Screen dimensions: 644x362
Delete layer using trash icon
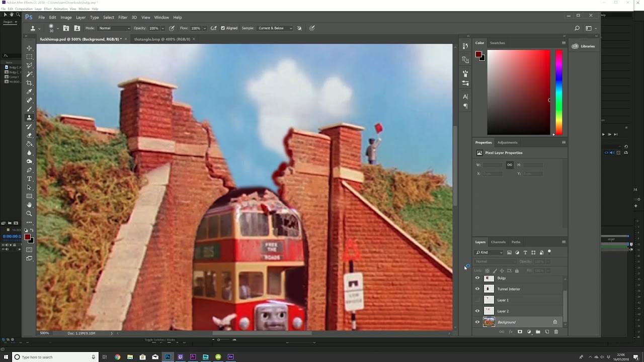pos(556,332)
